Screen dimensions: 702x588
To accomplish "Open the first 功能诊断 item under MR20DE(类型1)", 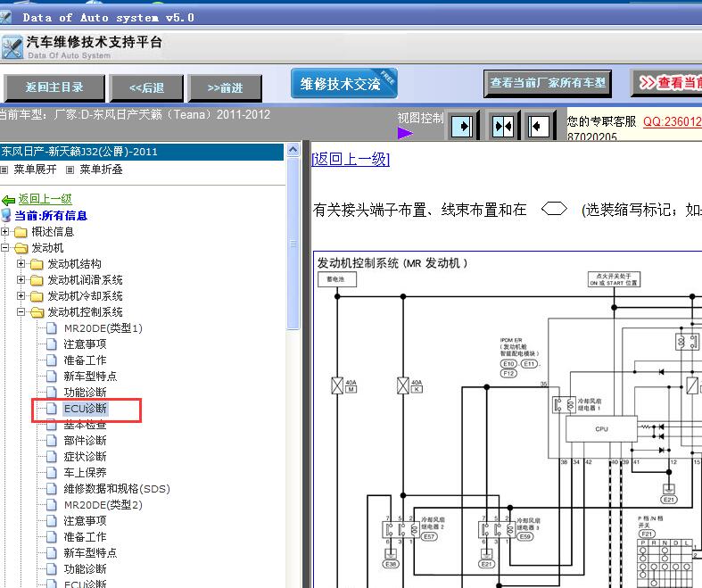I will [x=85, y=393].
